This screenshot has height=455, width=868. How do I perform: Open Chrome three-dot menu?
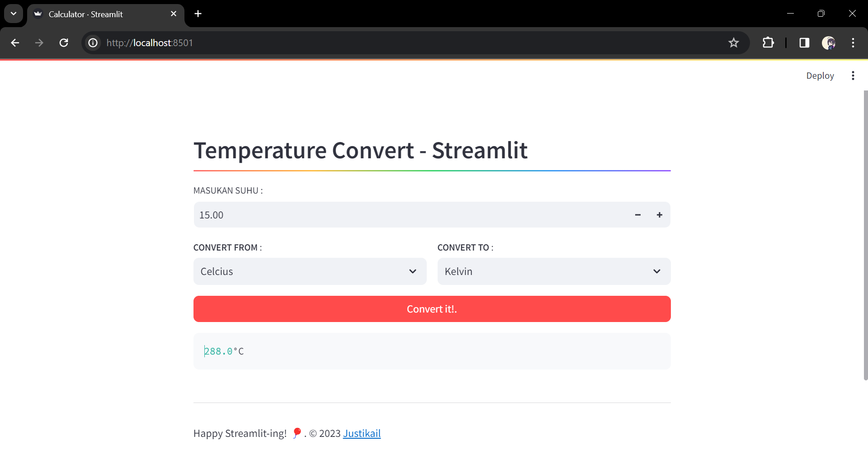(853, 43)
